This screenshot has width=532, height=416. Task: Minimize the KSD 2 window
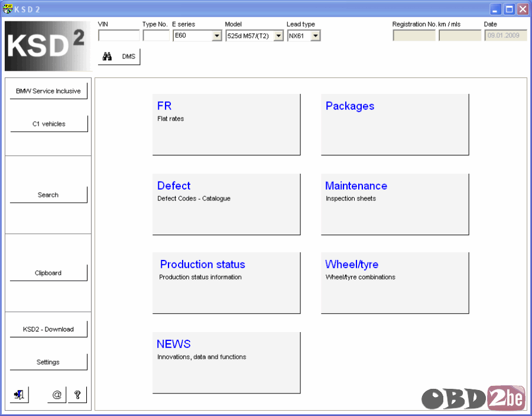[495, 9]
